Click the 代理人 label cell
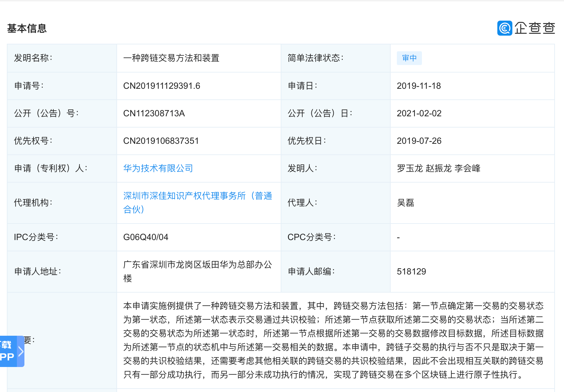 (336, 203)
